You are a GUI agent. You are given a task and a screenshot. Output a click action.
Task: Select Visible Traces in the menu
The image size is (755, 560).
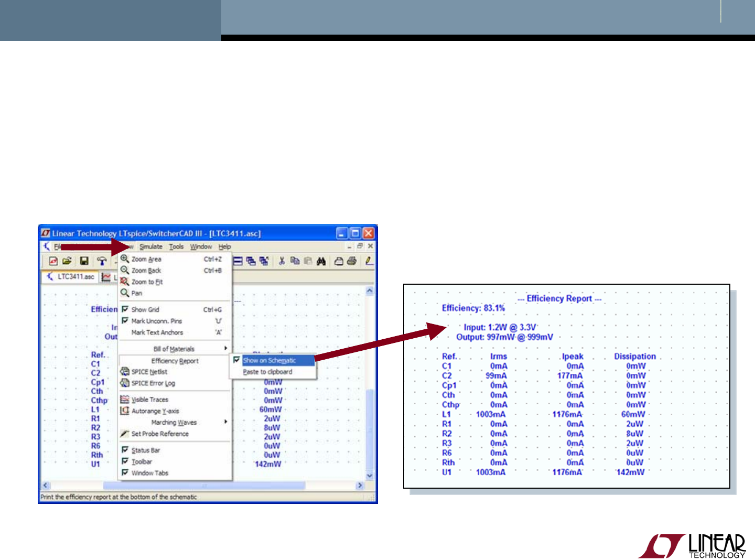[175, 400]
